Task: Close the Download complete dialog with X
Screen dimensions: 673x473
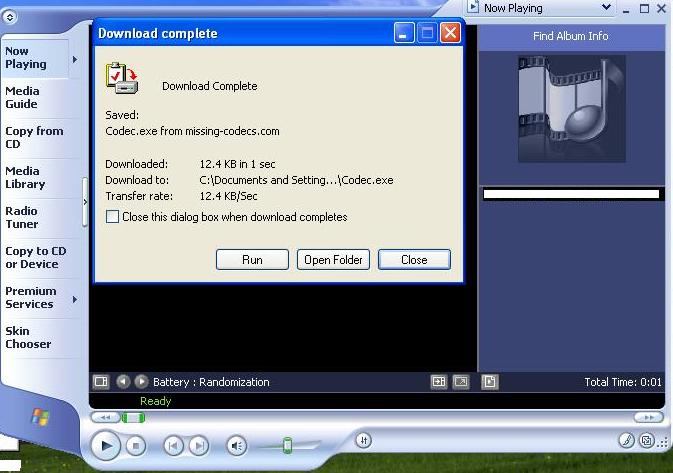Action: (x=450, y=33)
